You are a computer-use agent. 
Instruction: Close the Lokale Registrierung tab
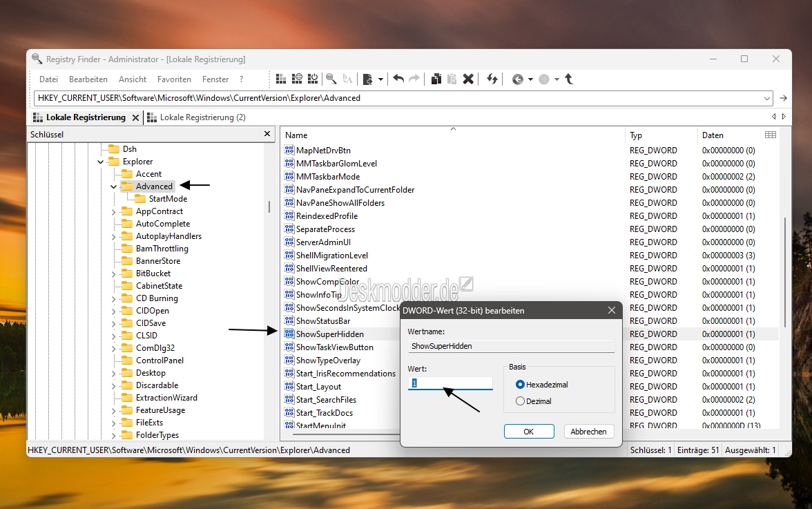coord(135,117)
